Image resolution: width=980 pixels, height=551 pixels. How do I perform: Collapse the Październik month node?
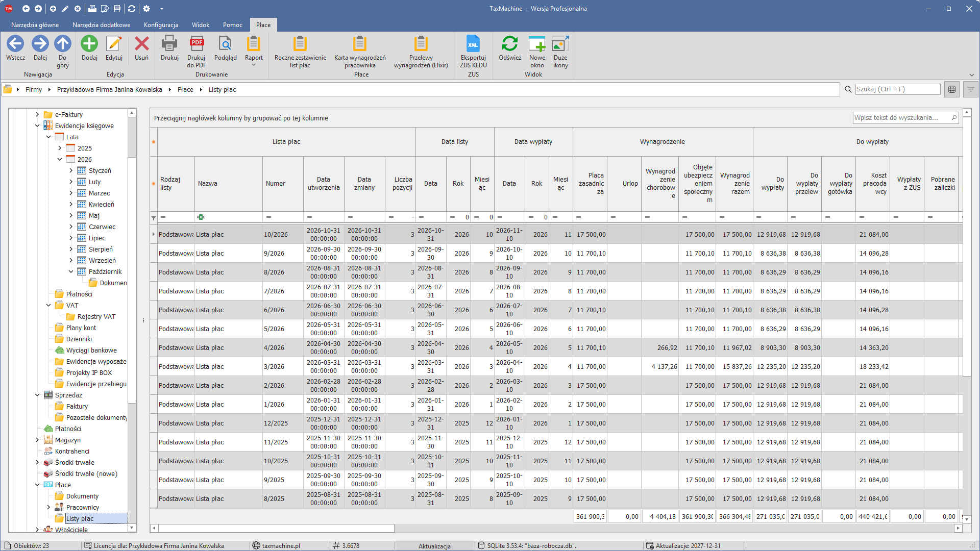[71, 271]
